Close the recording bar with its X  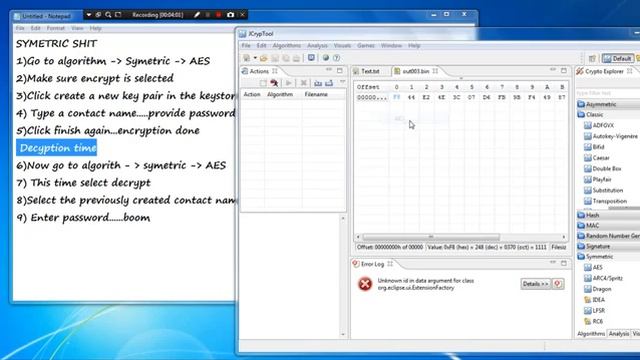242,15
